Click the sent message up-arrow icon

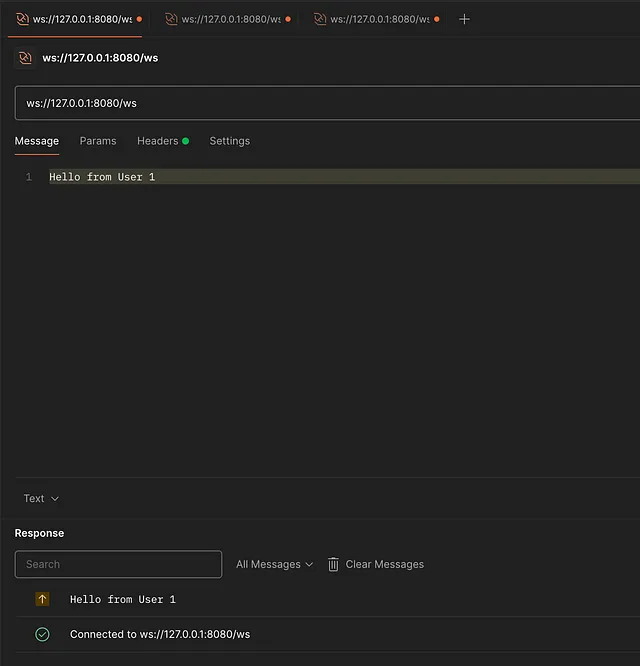(42, 599)
